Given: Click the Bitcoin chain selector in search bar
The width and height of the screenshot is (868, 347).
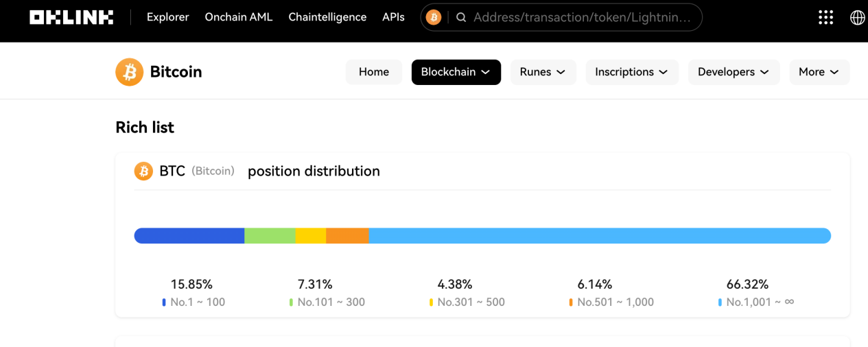Looking at the screenshot, I should 433,17.
